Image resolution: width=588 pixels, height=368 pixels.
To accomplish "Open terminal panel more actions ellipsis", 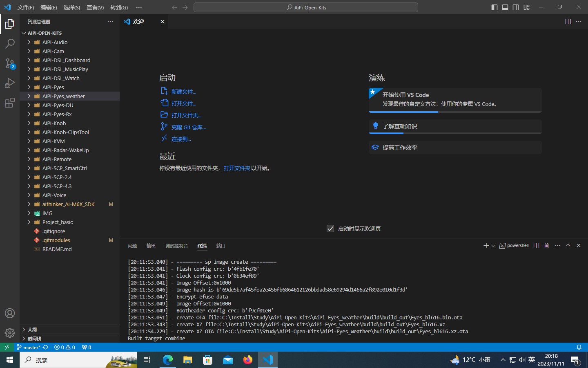I will (557, 245).
